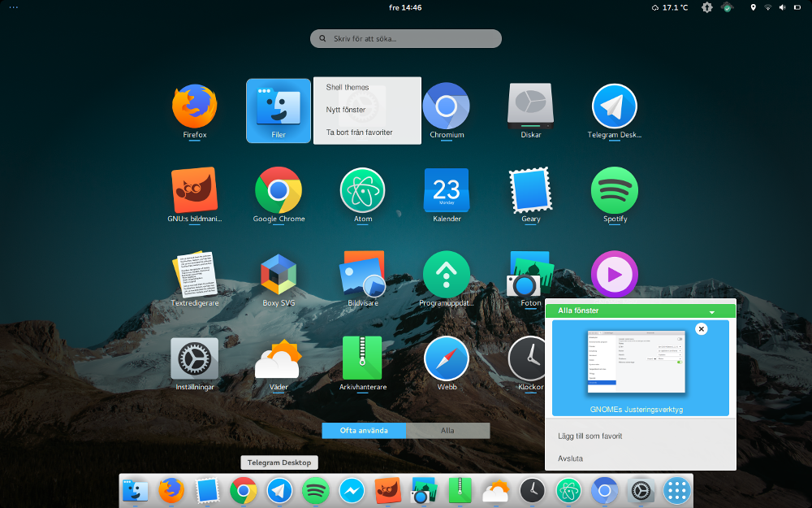Screen dimensions: 812x508
Task: Select the GNOMEs Justeringsverktyg window thumbnail
Action: tap(640, 367)
